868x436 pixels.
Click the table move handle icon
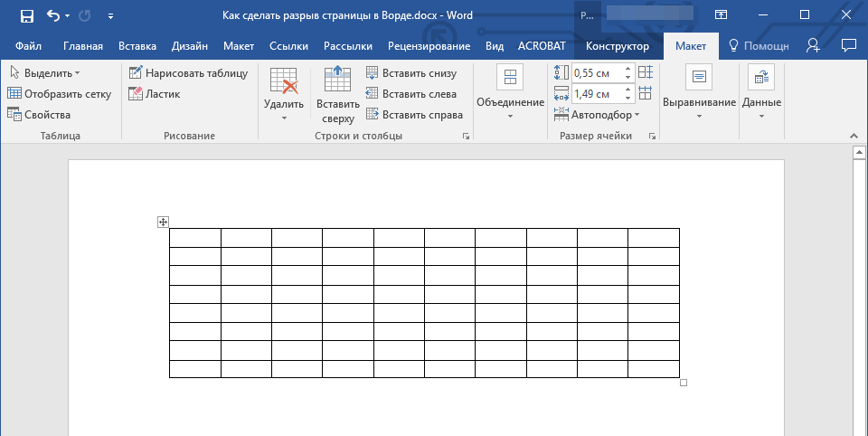(x=163, y=222)
